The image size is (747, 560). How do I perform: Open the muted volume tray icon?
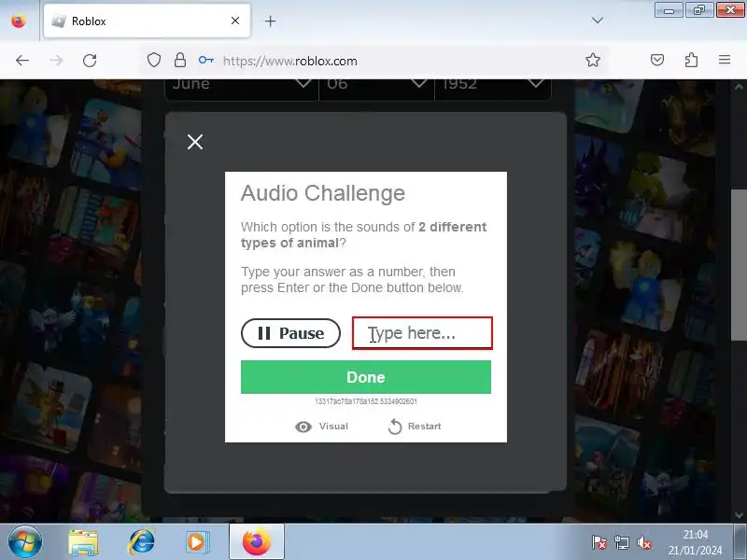click(x=644, y=542)
